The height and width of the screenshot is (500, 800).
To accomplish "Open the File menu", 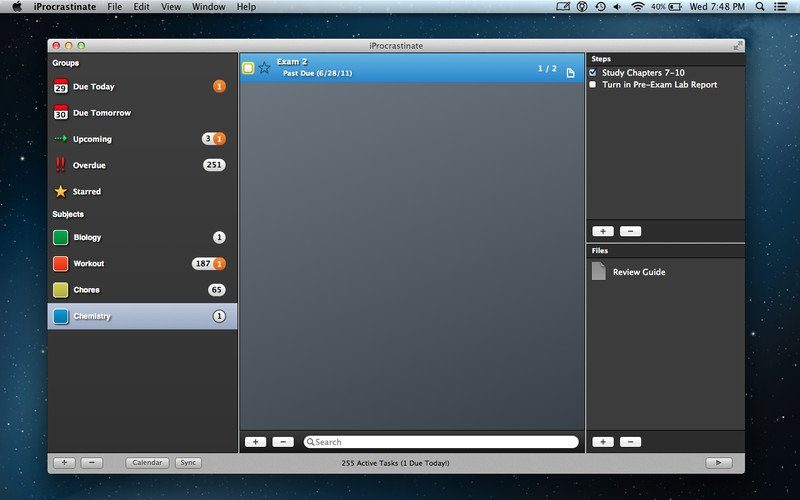I will [114, 7].
